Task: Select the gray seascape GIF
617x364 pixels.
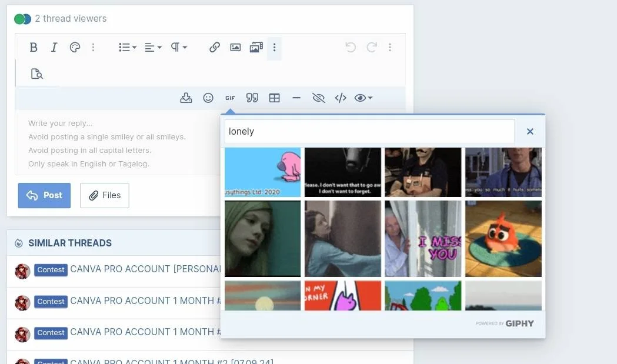Action: coord(503,296)
